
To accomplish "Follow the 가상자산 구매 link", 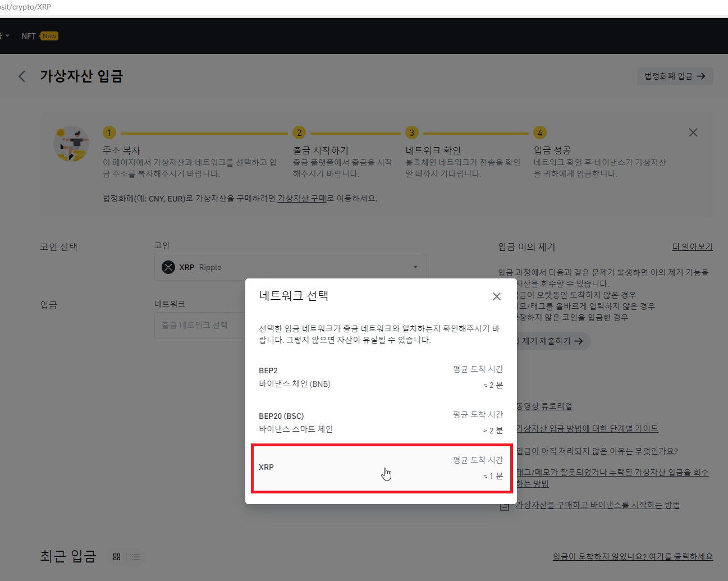I will (x=302, y=198).
